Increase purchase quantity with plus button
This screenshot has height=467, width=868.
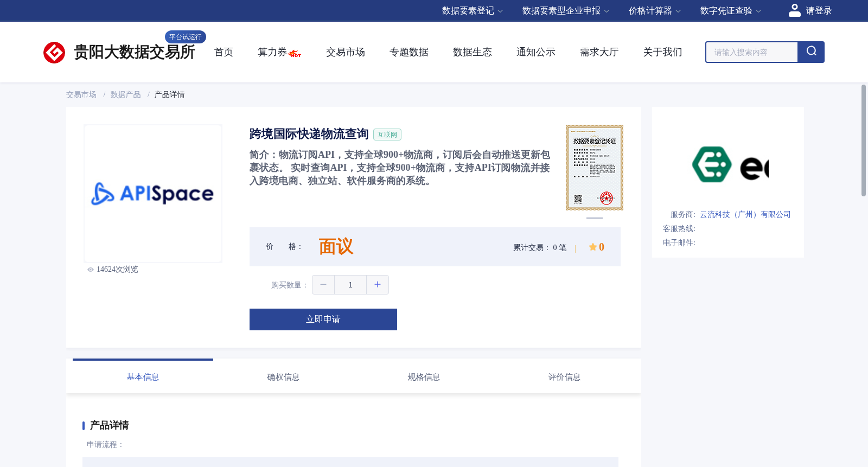378,285
